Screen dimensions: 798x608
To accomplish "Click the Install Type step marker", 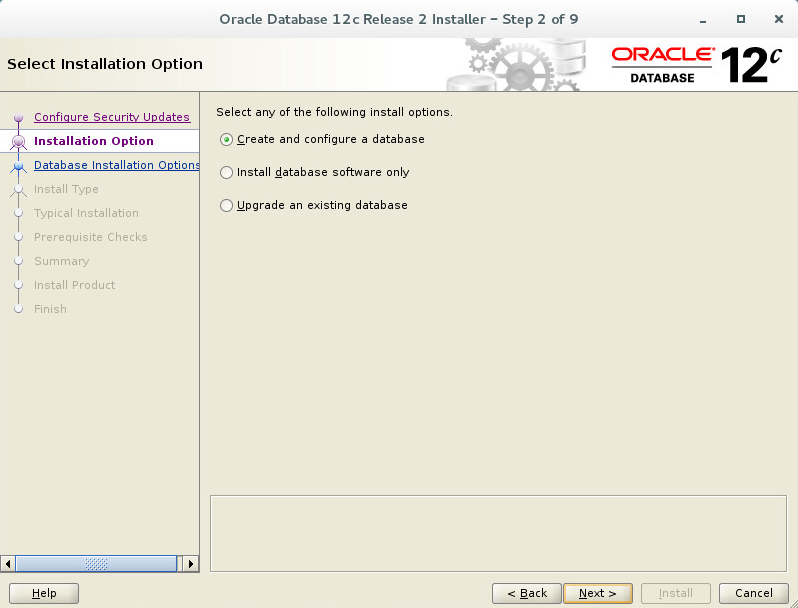I will (19, 189).
